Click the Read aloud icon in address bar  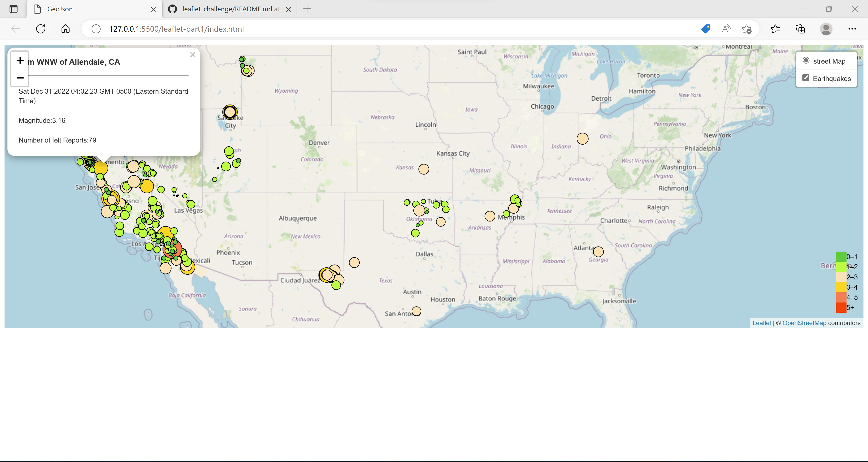point(726,29)
